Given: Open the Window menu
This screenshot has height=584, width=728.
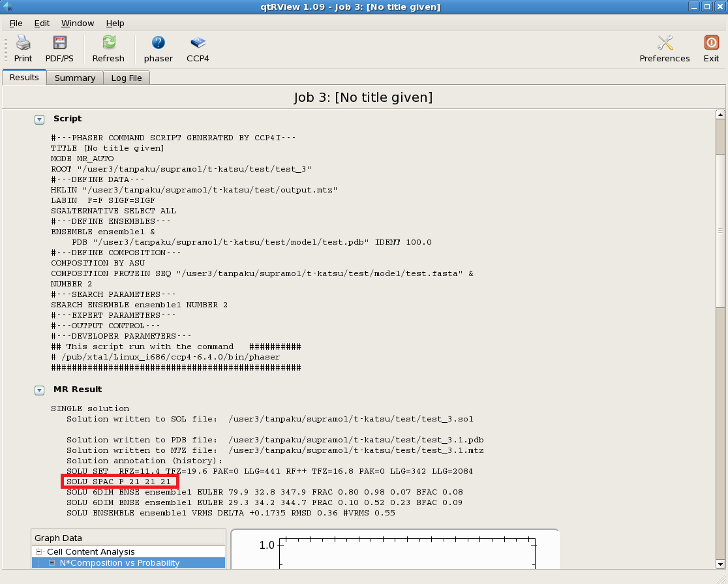Looking at the screenshot, I should [78, 23].
